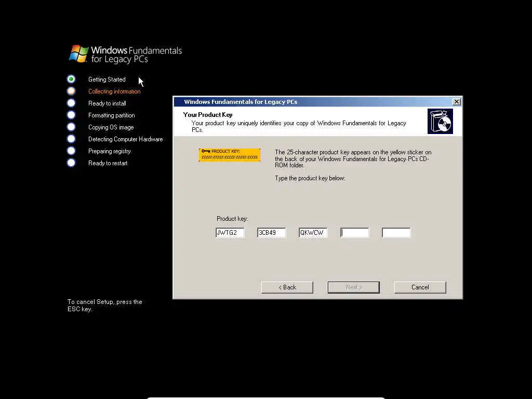This screenshot has width=532, height=399.
Task: Click the 'Formatting partition' label
Action: click(112, 115)
